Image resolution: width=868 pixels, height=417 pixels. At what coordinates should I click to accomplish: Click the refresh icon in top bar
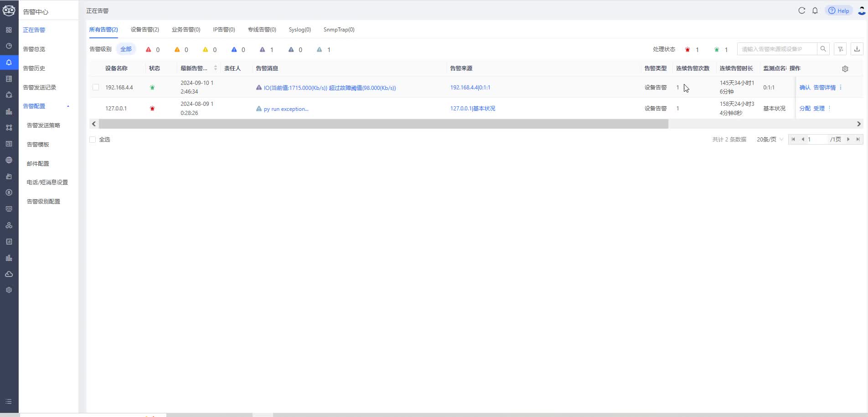[x=801, y=10]
